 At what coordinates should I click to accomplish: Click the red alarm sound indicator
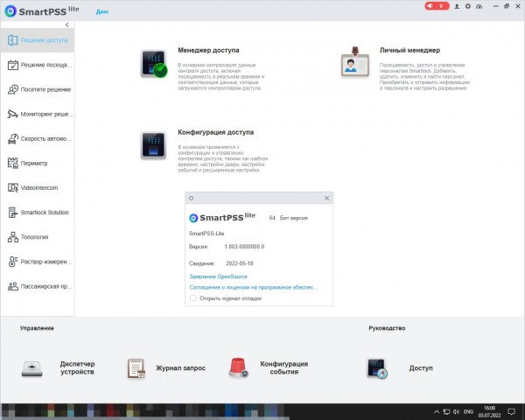(x=437, y=6)
